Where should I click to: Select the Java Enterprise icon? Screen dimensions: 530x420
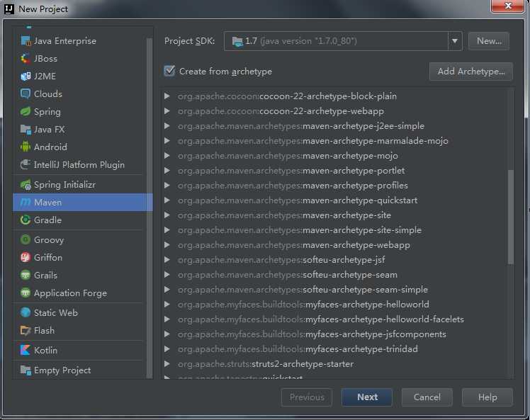26,41
